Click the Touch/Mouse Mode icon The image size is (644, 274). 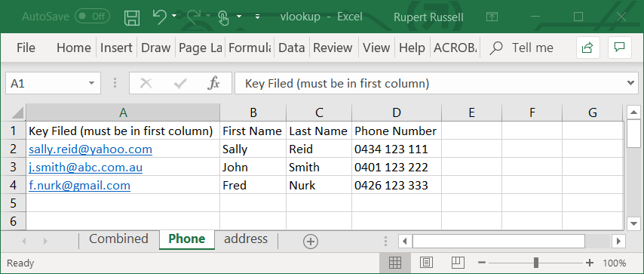click(222, 17)
